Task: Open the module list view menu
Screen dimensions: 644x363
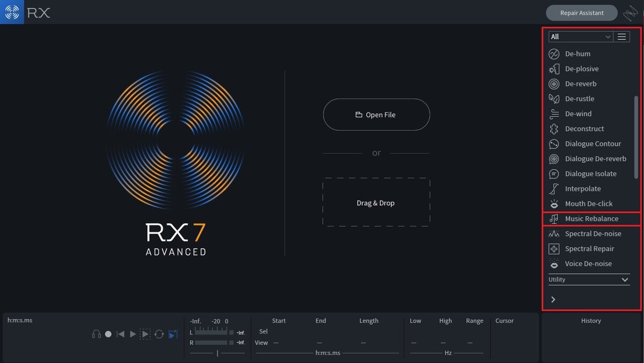Action: [621, 36]
